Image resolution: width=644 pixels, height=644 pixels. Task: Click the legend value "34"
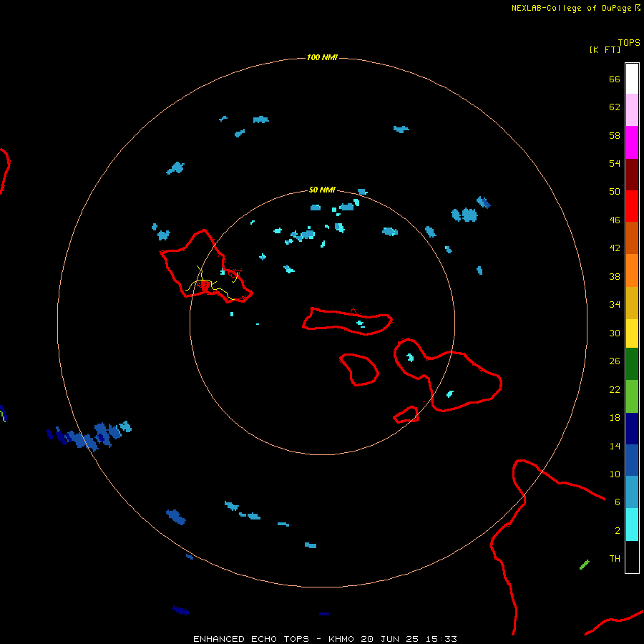[615, 305]
